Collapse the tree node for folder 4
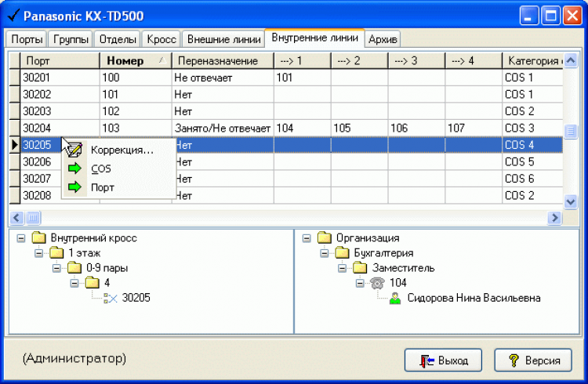This screenshot has height=384, width=588. 74,283
